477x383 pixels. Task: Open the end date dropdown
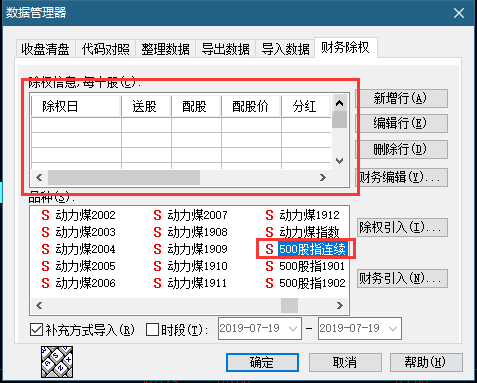(393, 329)
